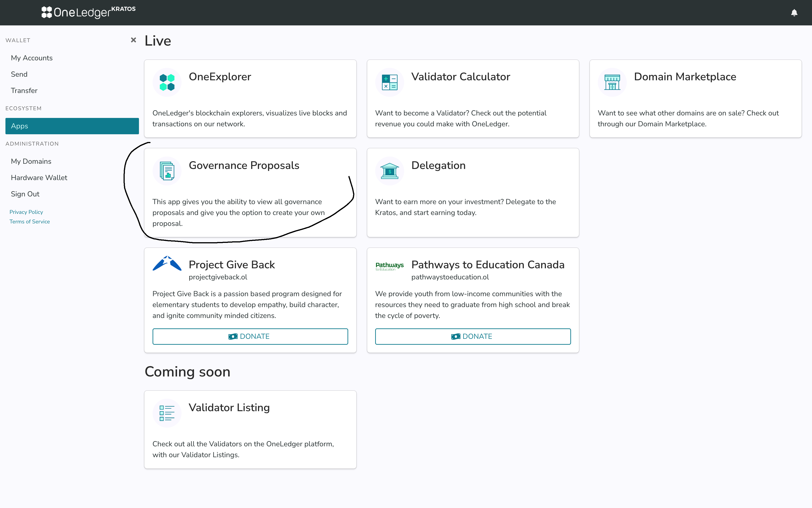
Task: Open the Hardware Wallet page
Action: (39, 177)
